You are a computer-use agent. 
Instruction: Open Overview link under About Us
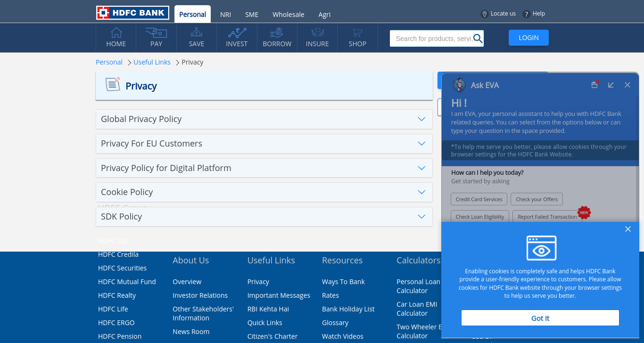point(187,282)
